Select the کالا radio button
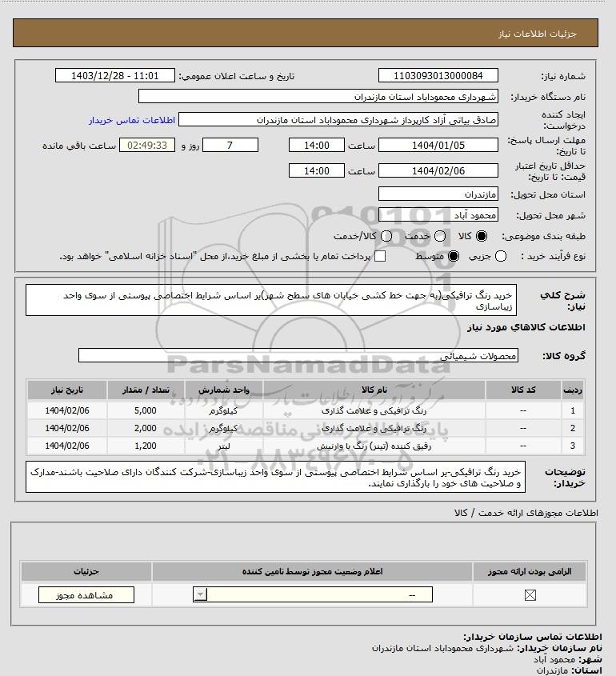This screenshot has height=676, width=616. [x=481, y=236]
